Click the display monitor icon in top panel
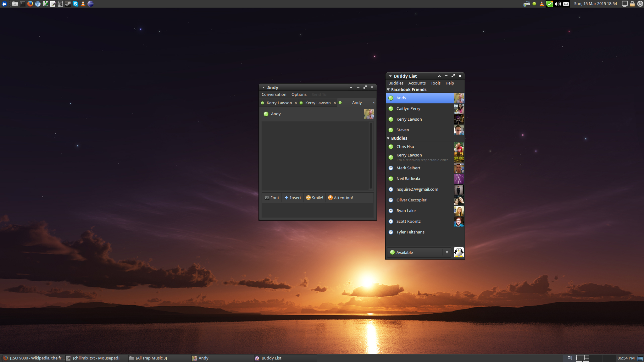 point(625,4)
